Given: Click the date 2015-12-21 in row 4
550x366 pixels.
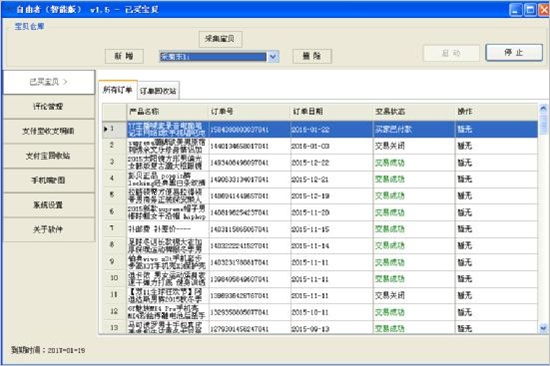Looking at the screenshot, I should pos(310,180).
